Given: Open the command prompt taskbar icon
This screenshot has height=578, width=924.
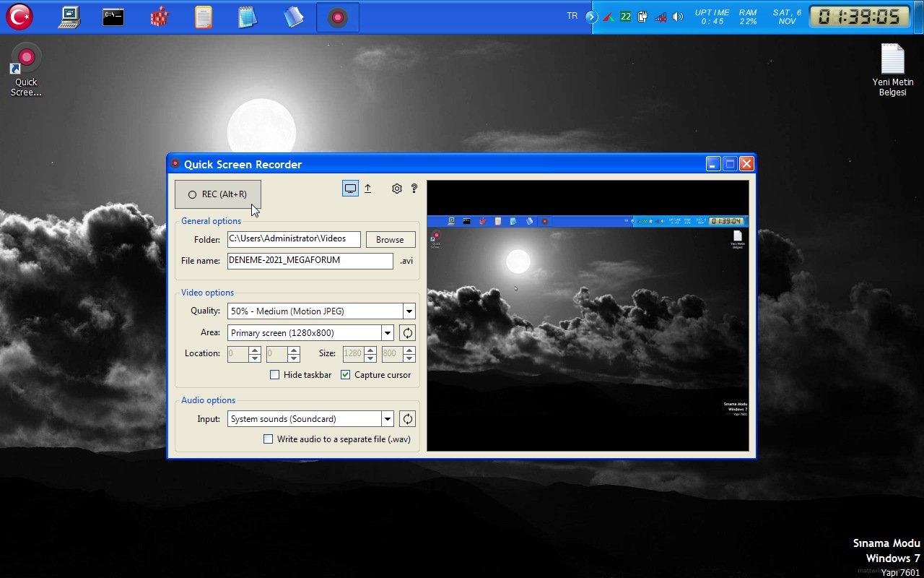Looking at the screenshot, I should [113, 17].
